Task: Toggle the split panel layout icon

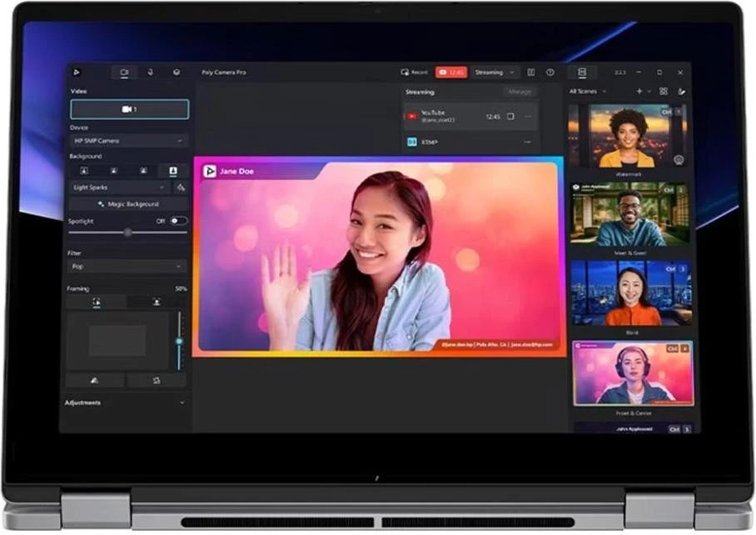Action: pyautogui.click(x=531, y=72)
